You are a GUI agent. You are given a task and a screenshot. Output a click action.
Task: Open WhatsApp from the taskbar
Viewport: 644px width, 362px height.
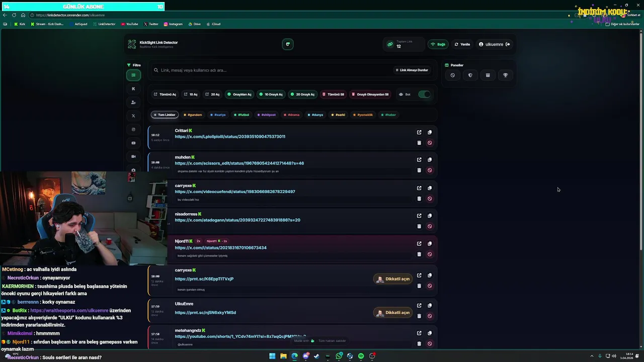click(x=339, y=356)
